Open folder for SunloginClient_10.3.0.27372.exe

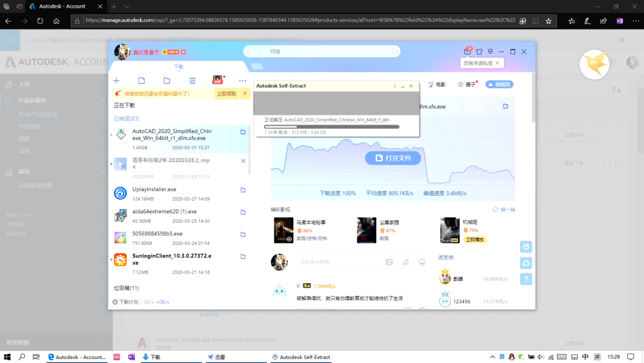click(x=243, y=257)
